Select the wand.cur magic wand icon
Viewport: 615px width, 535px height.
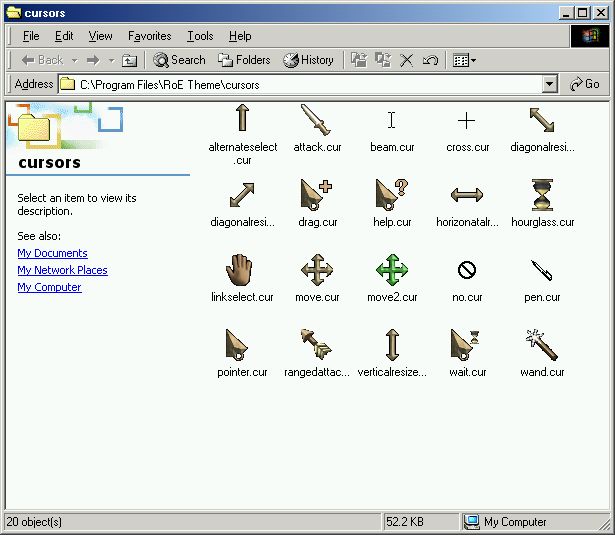(542, 345)
